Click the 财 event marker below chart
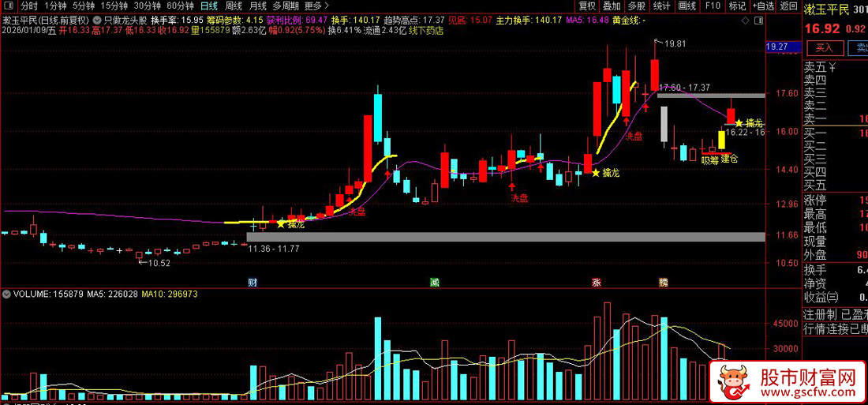This screenshot has width=868, height=405. [x=252, y=282]
